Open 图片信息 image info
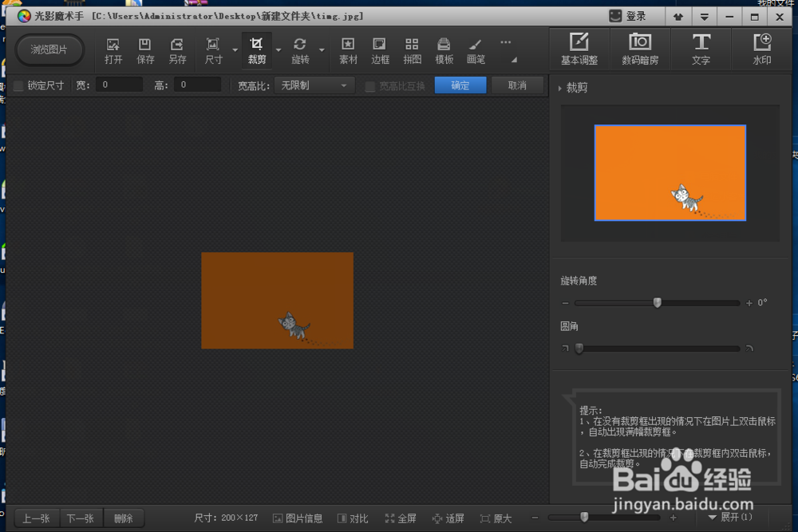 point(298,518)
